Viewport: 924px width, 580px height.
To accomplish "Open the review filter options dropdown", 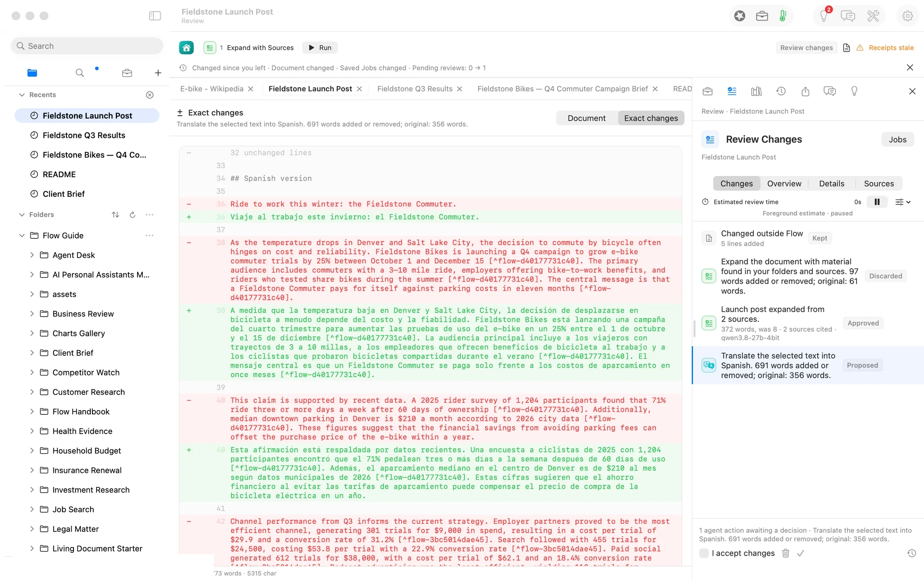I will pyautogui.click(x=903, y=202).
